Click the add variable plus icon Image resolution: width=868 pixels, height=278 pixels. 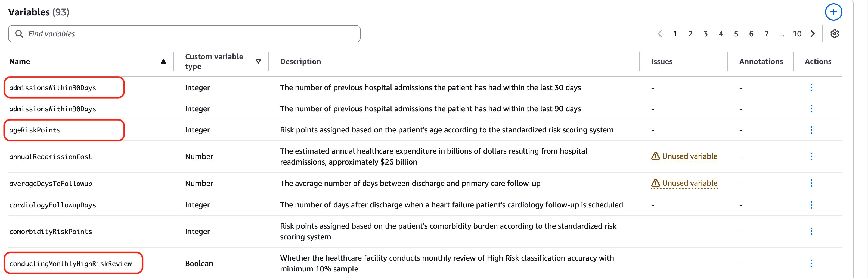coord(833,12)
